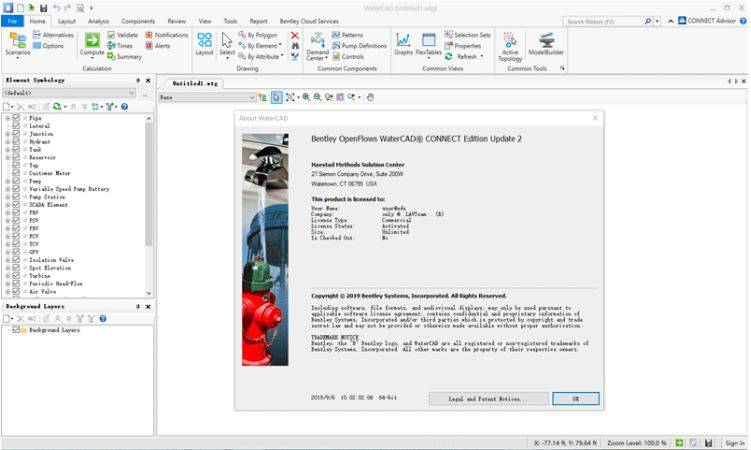The height and width of the screenshot is (450, 751).
Task: Open the <default> symbology dropdown
Action: pos(69,93)
